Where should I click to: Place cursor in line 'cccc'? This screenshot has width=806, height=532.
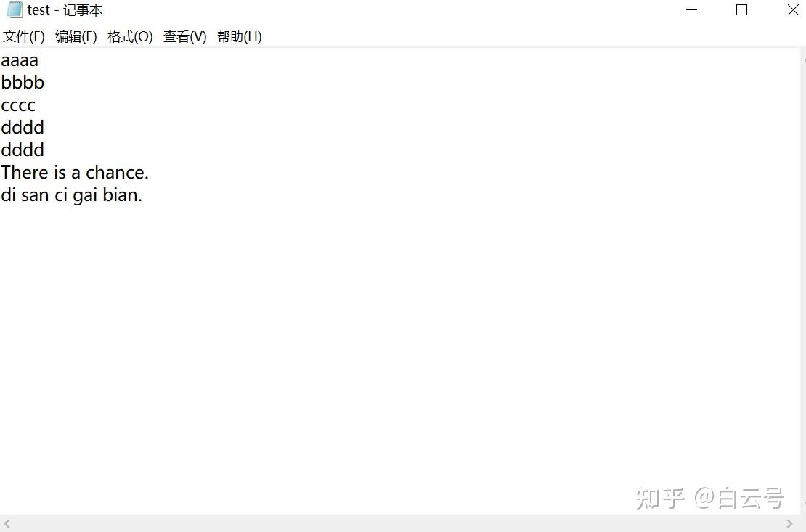18,105
